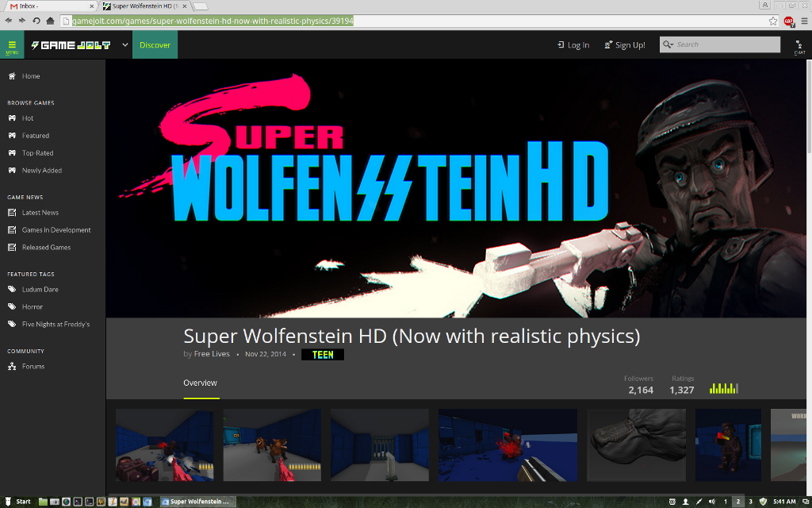The height and width of the screenshot is (508, 812).
Task: Reload the page with refresh icon
Action: [36, 21]
